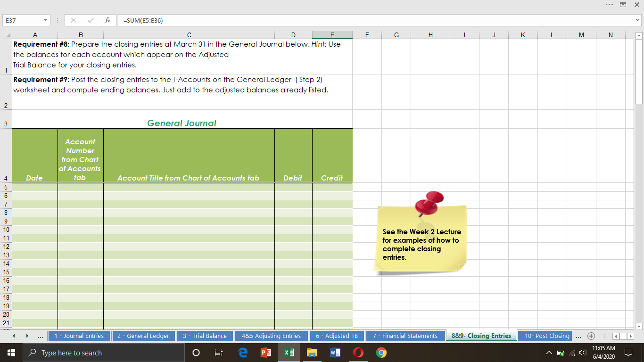Click the Requirement #8 instruction cell

[182, 56]
